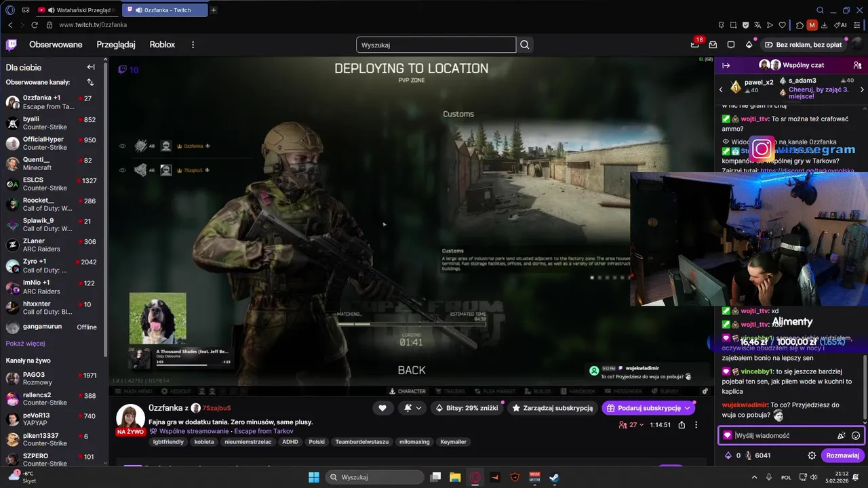Click Bez reklam, bez opłat button
The height and width of the screenshot is (488, 868).
click(804, 45)
